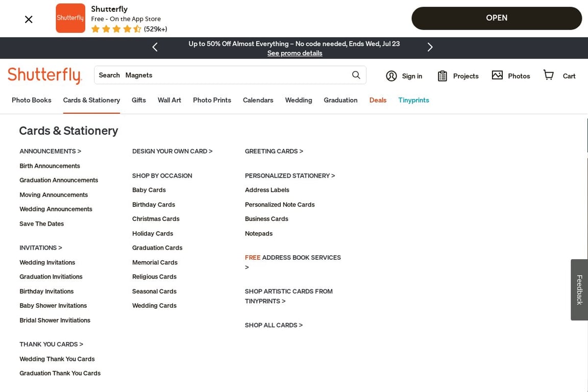The width and height of the screenshot is (588, 392).
Task: Open the shopping Cart icon
Action: (549, 75)
